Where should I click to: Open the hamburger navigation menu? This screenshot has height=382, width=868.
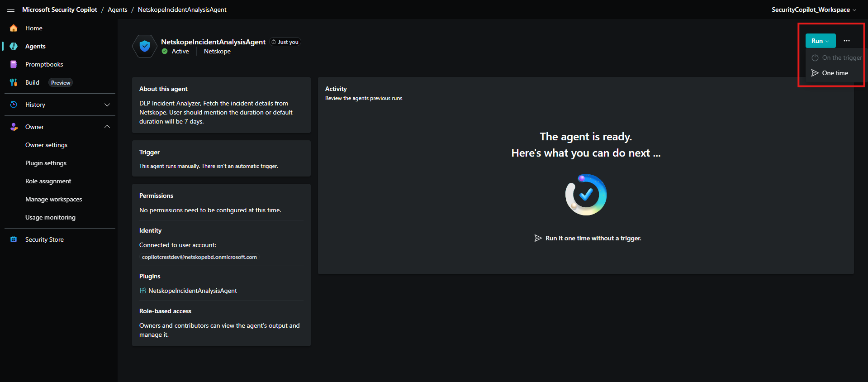coord(11,10)
